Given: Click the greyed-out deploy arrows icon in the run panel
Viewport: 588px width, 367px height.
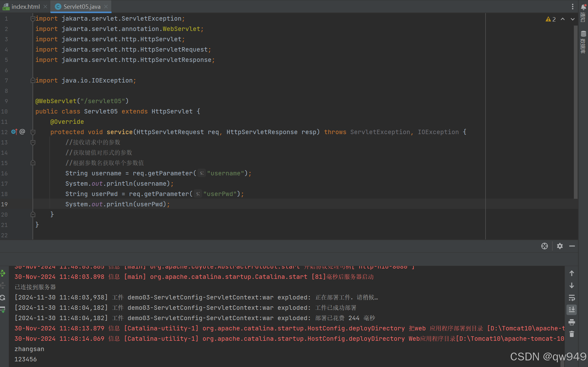Looking at the screenshot, I should coord(3,285).
